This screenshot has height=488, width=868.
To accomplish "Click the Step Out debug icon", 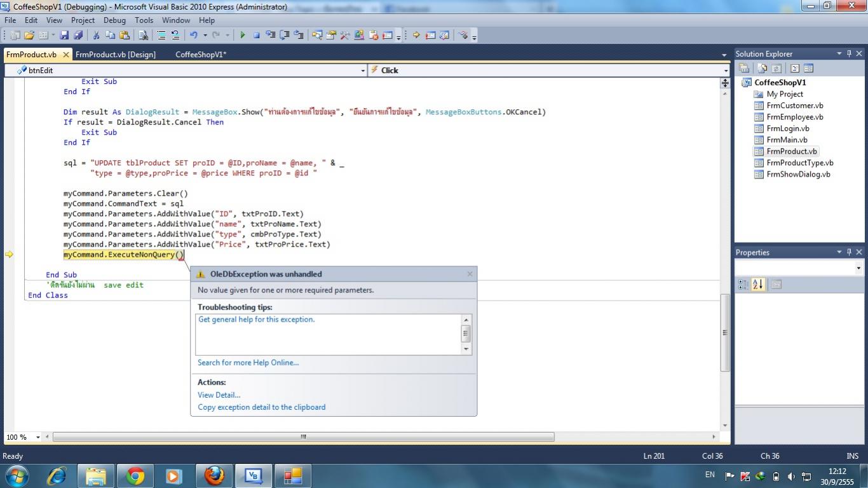I will coord(299,36).
